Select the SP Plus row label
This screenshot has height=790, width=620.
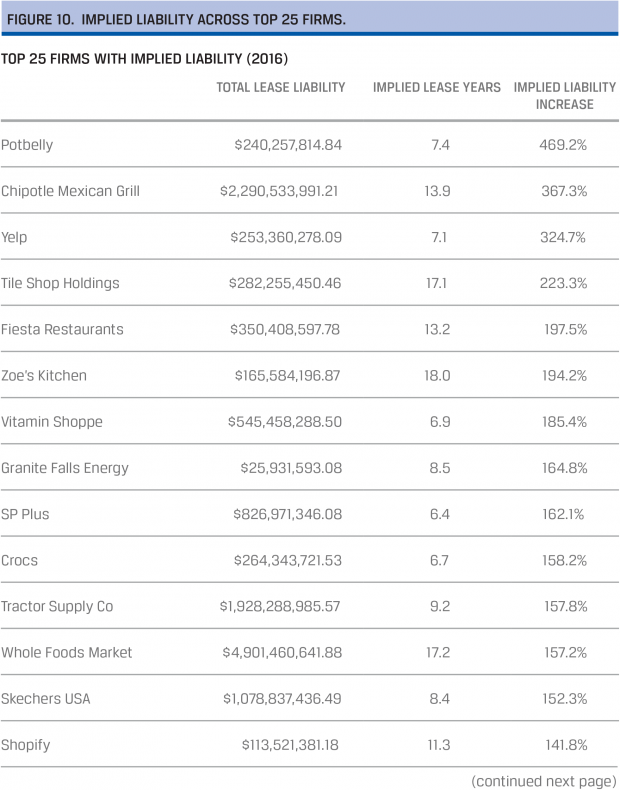25,514
